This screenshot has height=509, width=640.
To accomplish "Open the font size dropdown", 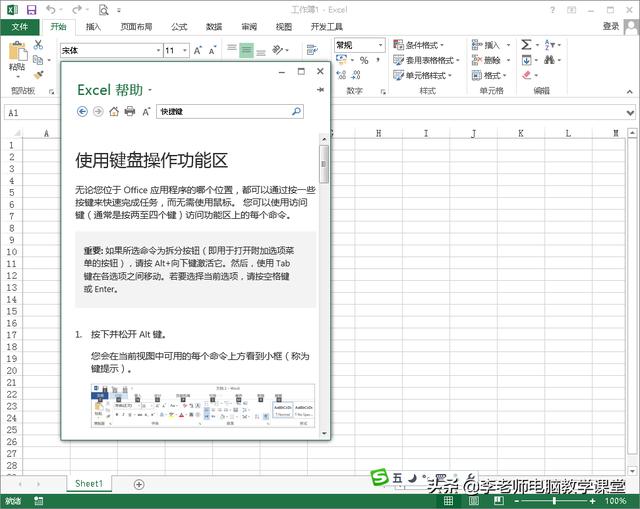I will (x=185, y=50).
